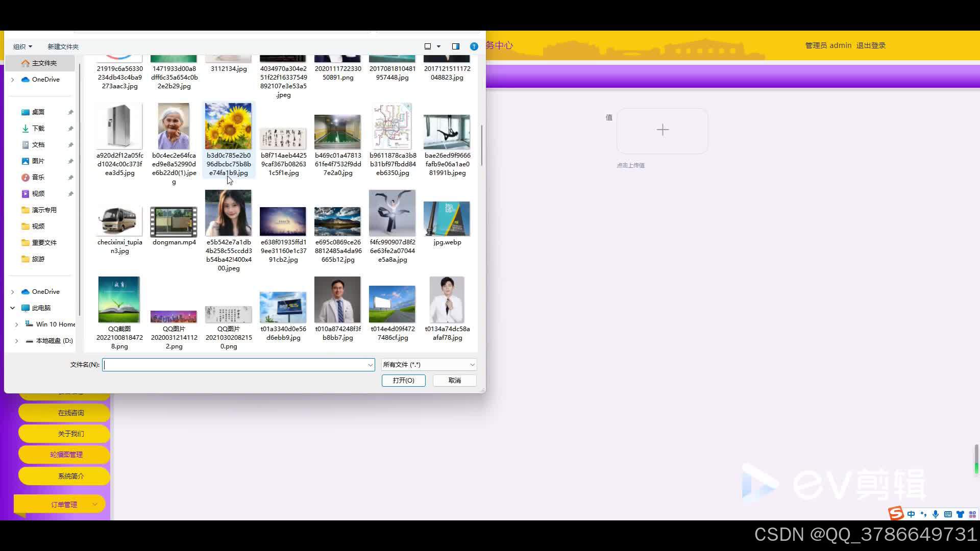The height and width of the screenshot is (551, 980).
Task: Collapse the 此电脑 tree node
Action: click(13, 308)
